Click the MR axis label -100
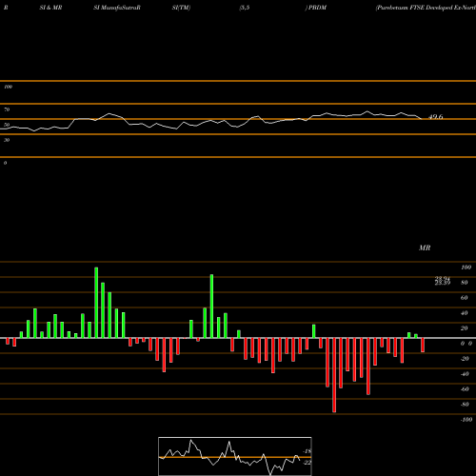476x476 pixels. click(x=466, y=420)
